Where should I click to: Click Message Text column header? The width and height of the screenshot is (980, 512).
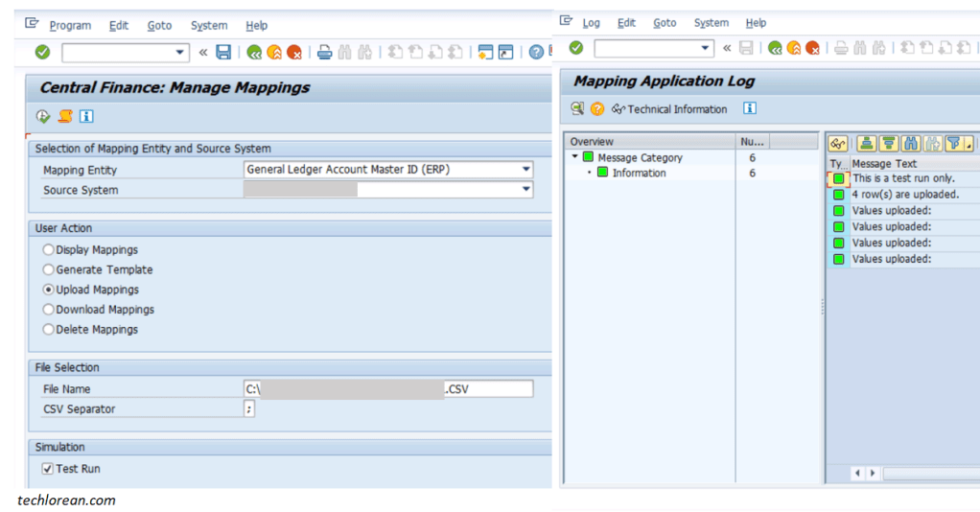click(x=884, y=164)
